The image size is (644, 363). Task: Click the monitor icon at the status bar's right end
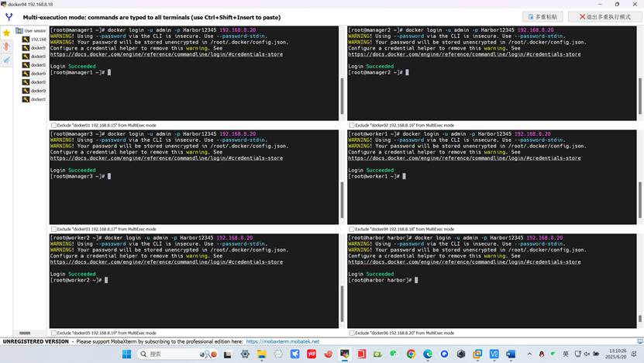pyautogui.click(x=640, y=341)
